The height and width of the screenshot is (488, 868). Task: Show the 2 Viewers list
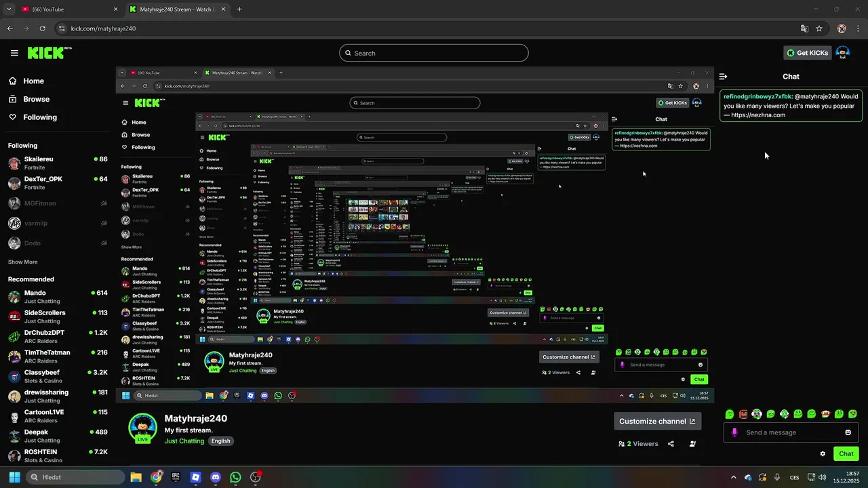[638, 444]
